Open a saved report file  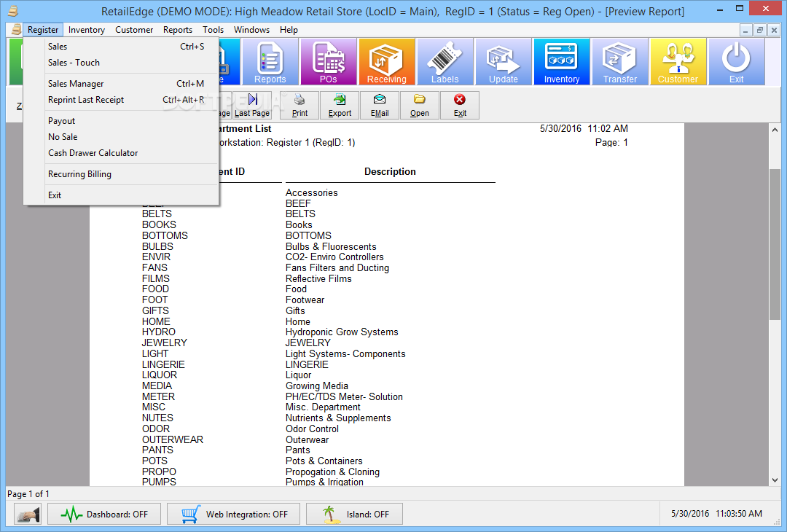[420, 106]
